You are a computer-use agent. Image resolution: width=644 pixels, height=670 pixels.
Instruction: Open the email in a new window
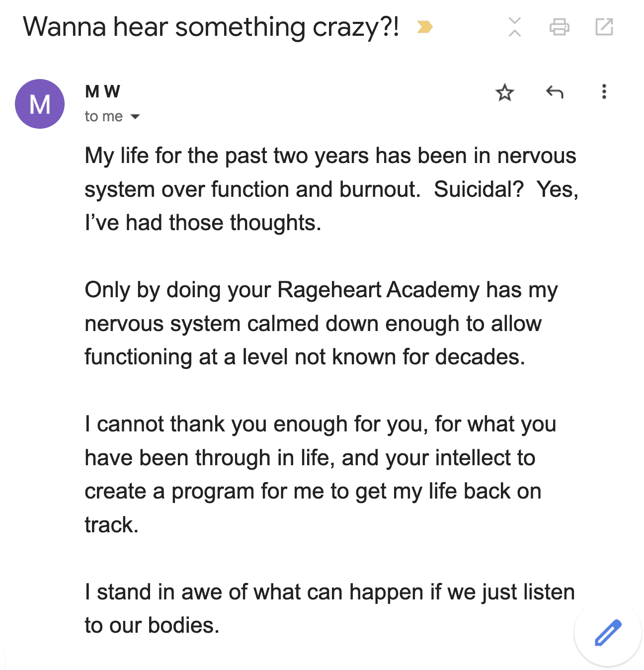click(x=604, y=27)
